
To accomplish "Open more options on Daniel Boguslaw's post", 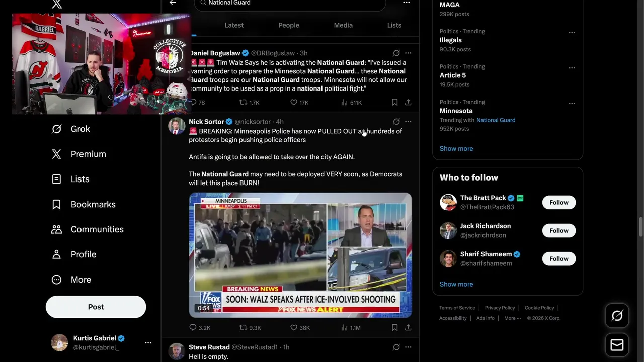I will (408, 53).
